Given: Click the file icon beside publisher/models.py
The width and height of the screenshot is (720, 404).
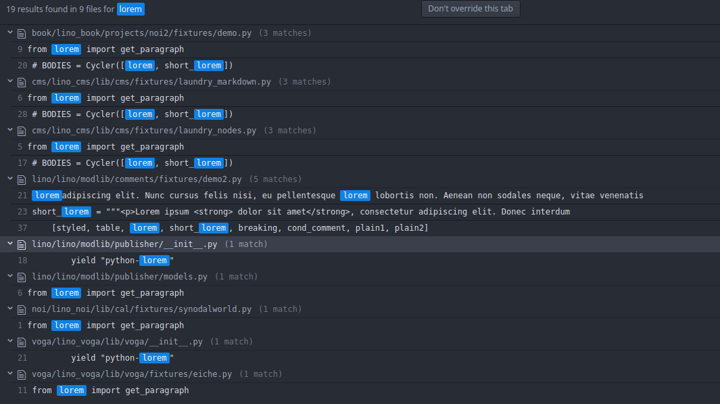Looking at the screenshot, I should tap(21, 277).
